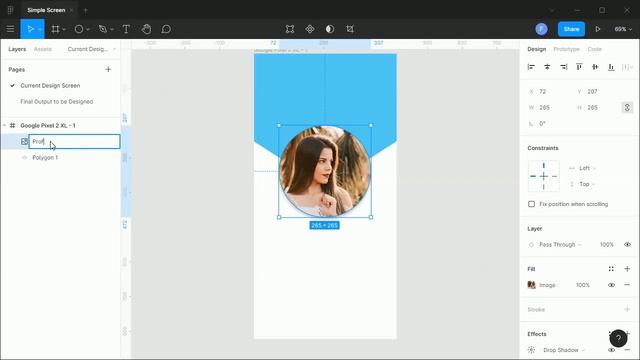
Task: Align selection to top
Action: point(579,67)
